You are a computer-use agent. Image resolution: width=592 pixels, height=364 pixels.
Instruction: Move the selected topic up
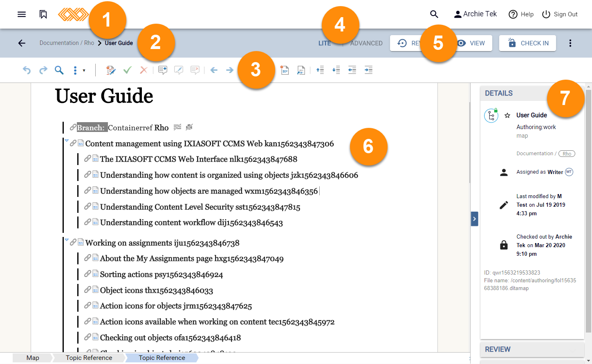[x=320, y=70]
